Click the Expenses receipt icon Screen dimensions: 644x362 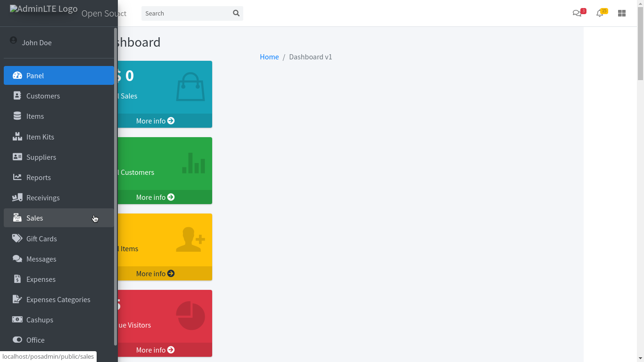(x=17, y=279)
